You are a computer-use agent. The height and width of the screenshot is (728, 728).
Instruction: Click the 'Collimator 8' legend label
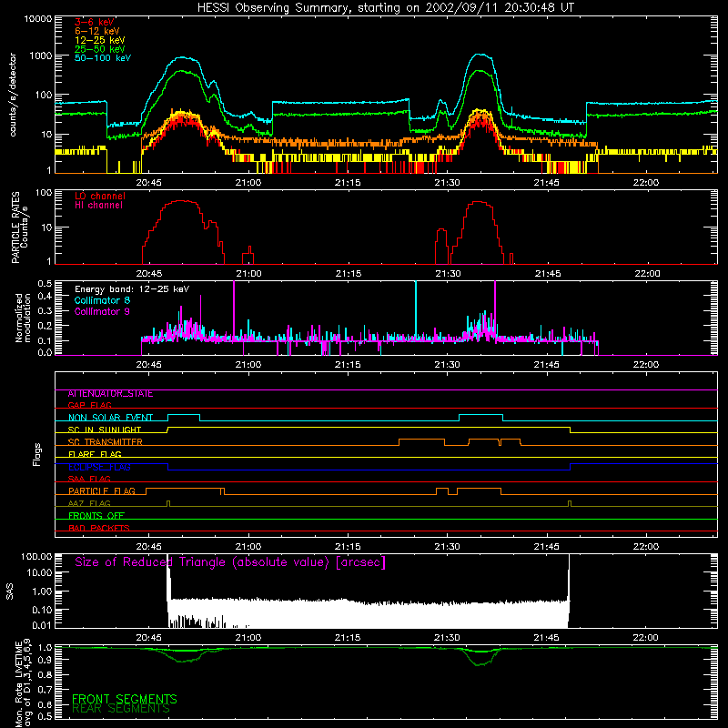coord(102,300)
